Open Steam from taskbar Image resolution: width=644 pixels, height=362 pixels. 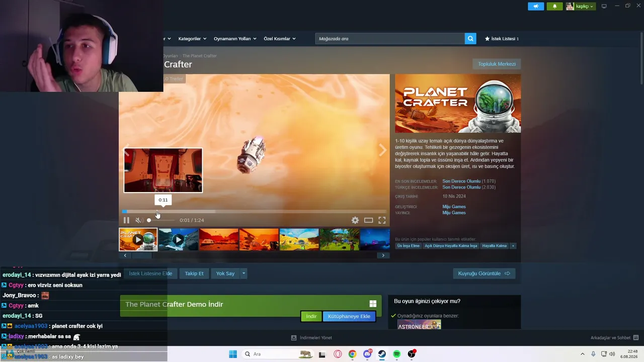tap(382, 354)
